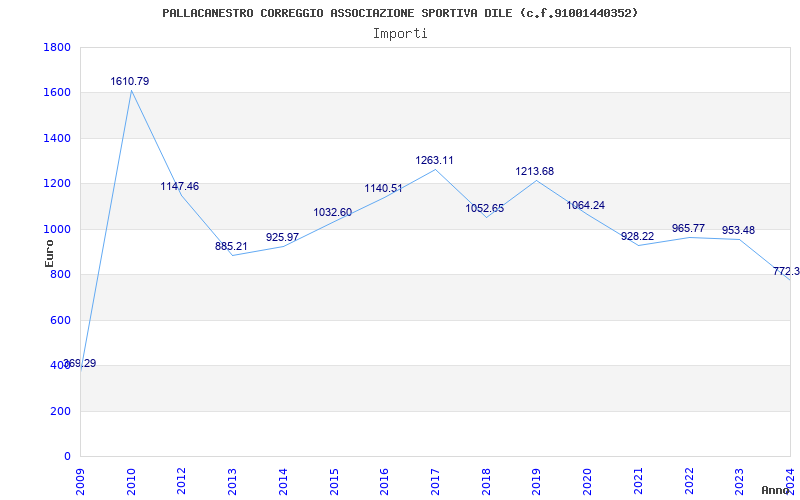Click the 2010 x-axis year label
This screenshot has width=800, height=500.
click(131, 482)
